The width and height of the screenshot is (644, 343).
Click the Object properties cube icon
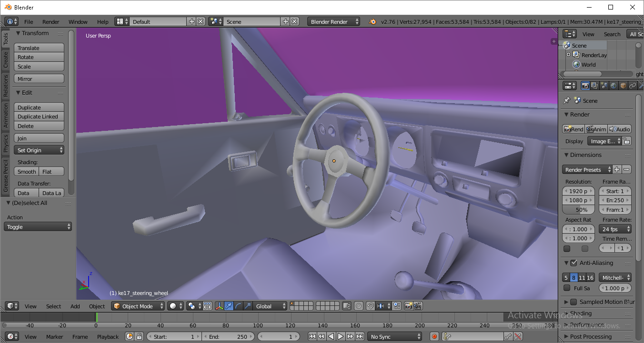[623, 86]
